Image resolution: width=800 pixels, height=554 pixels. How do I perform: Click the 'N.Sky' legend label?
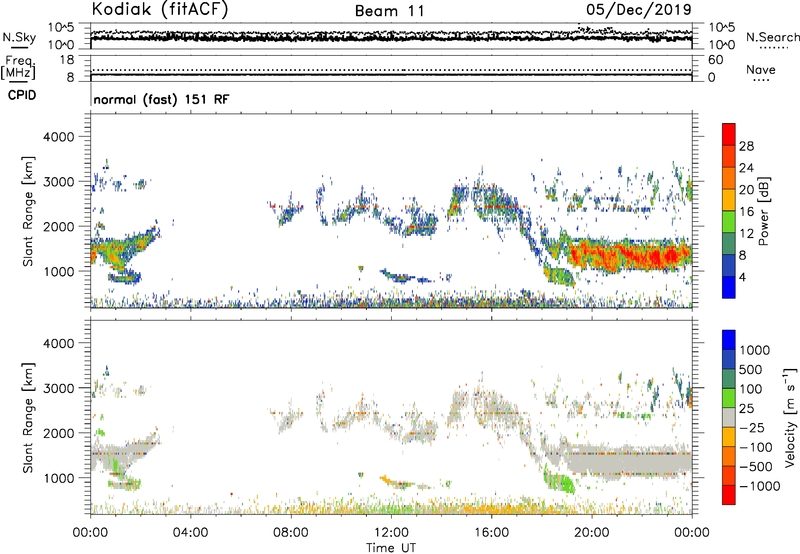(x=19, y=37)
